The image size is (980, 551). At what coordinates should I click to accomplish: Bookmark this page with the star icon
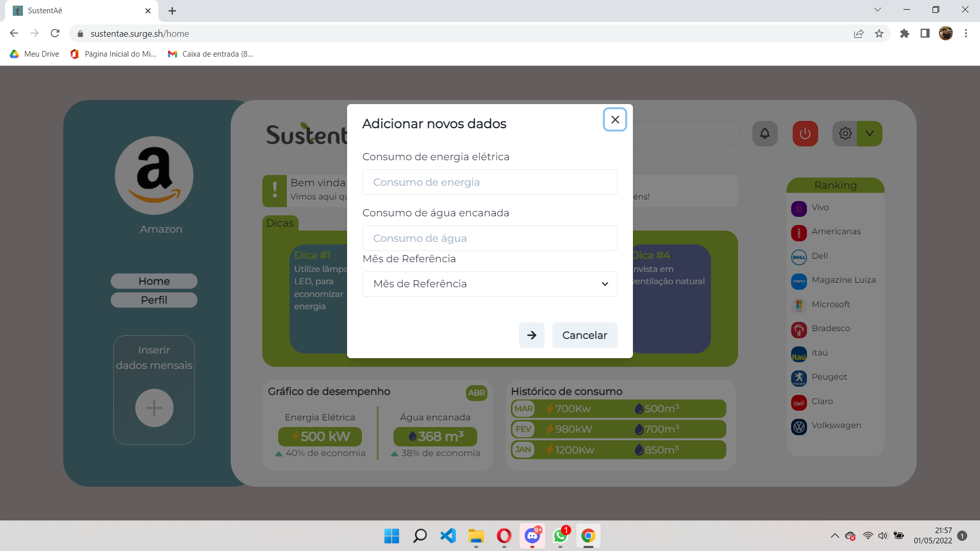tap(879, 34)
